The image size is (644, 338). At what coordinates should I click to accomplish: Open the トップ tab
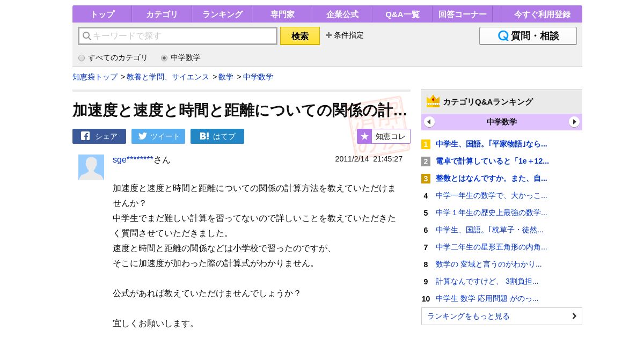(x=102, y=14)
